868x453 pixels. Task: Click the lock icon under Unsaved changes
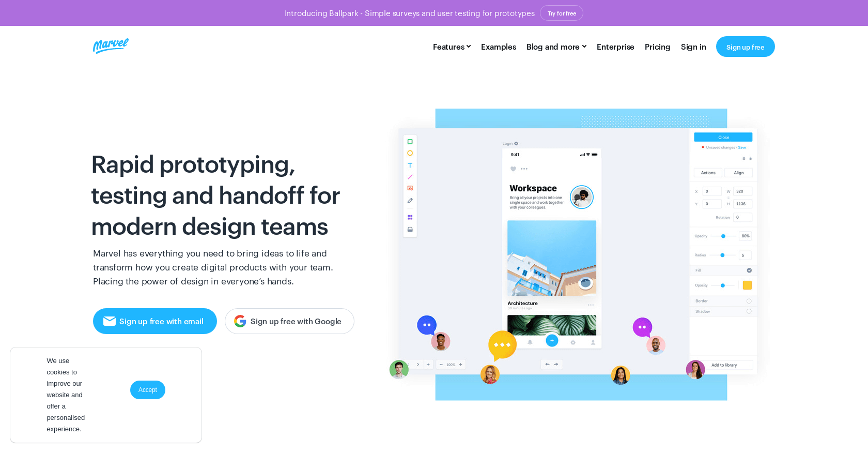(751, 158)
